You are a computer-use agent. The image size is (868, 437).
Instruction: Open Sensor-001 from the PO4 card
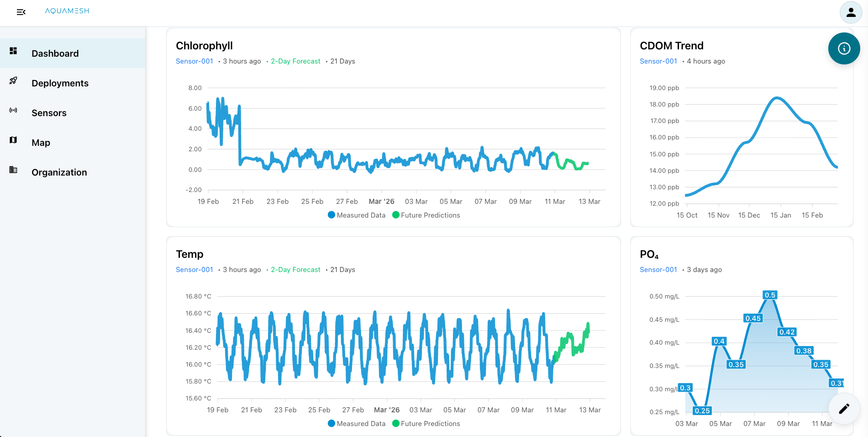pos(658,269)
